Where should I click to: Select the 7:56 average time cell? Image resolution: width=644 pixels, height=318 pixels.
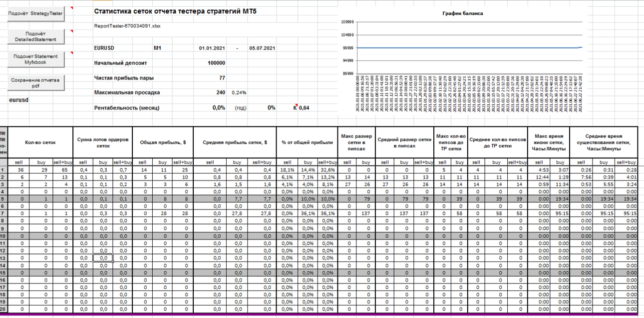[x=581, y=176]
